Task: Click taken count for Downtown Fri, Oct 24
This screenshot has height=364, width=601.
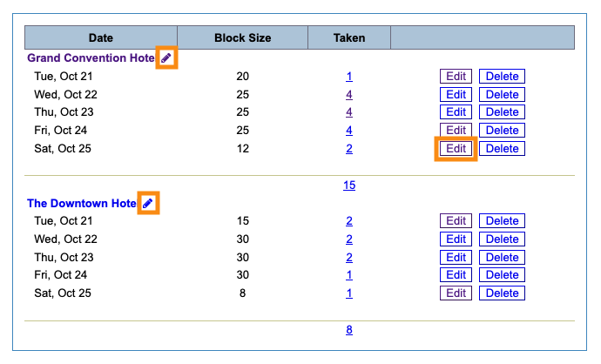Action: [x=349, y=275]
